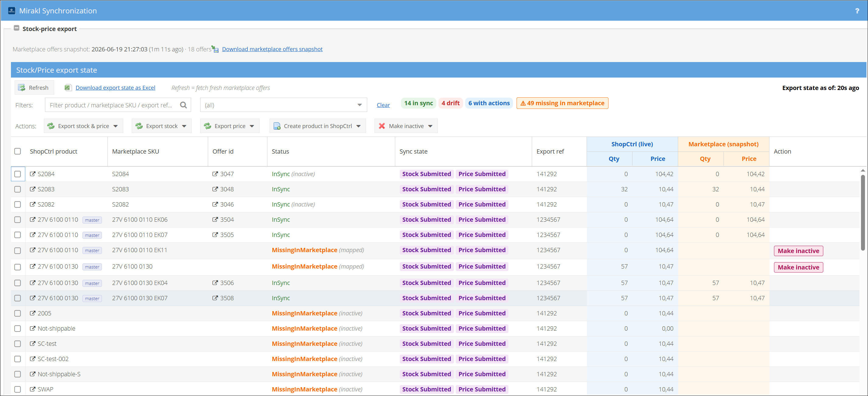Check the S2083 row checkbox
This screenshot has height=396, width=868.
pyautogui.click(x=18, y=189)
